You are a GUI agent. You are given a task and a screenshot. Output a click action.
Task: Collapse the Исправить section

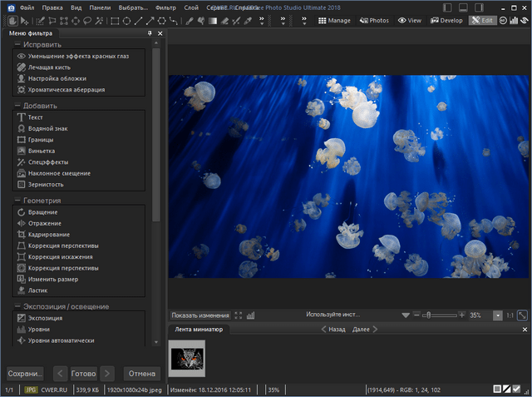point(17,44)
